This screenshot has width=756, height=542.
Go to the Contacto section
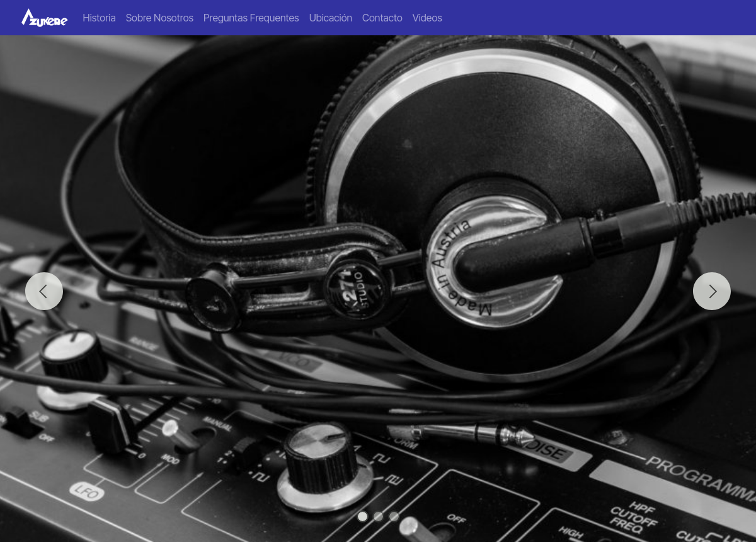(x=382, y=18)
